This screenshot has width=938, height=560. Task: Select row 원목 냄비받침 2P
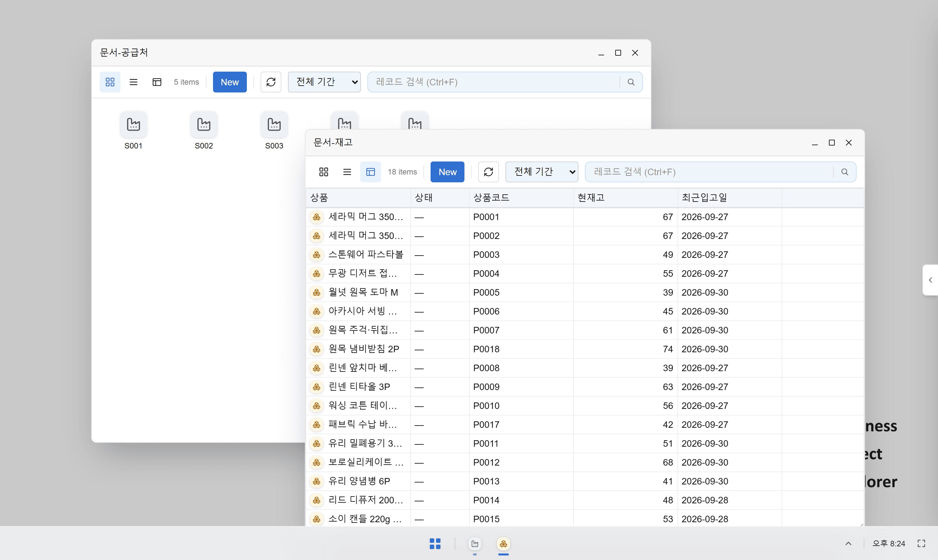click(585, 349)
